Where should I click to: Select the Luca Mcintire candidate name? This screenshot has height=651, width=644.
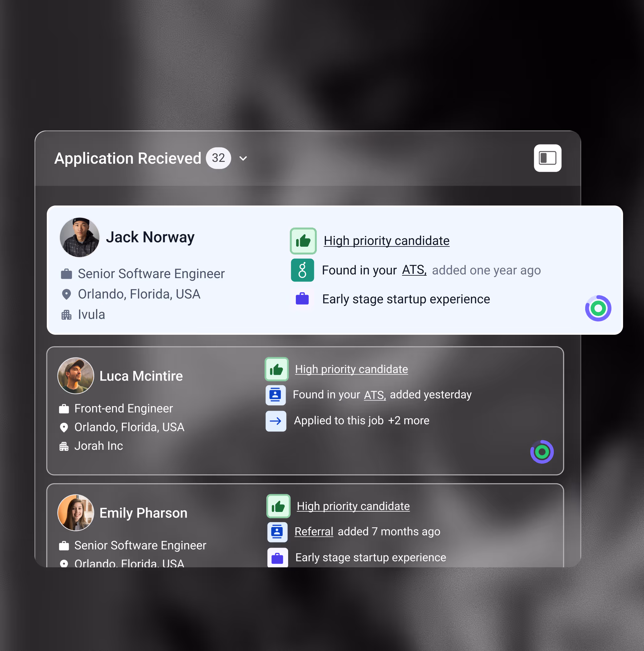click(x=141, y=376)
